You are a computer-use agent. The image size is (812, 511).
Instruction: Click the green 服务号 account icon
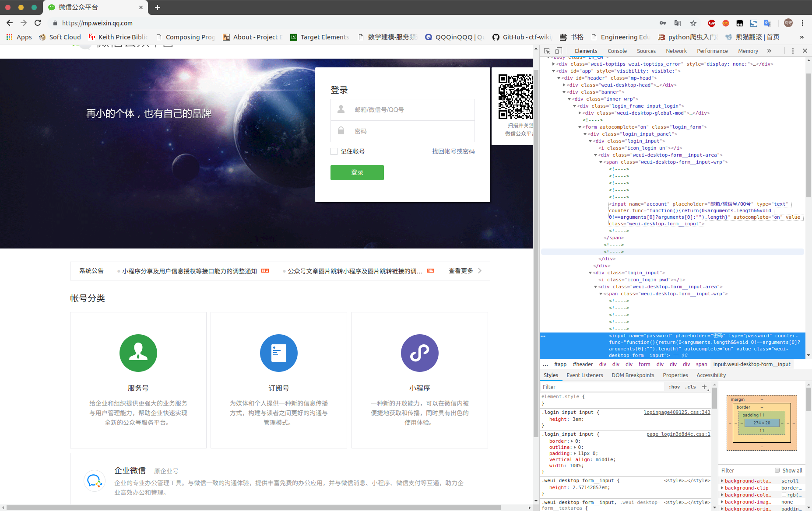coord(138,353)
